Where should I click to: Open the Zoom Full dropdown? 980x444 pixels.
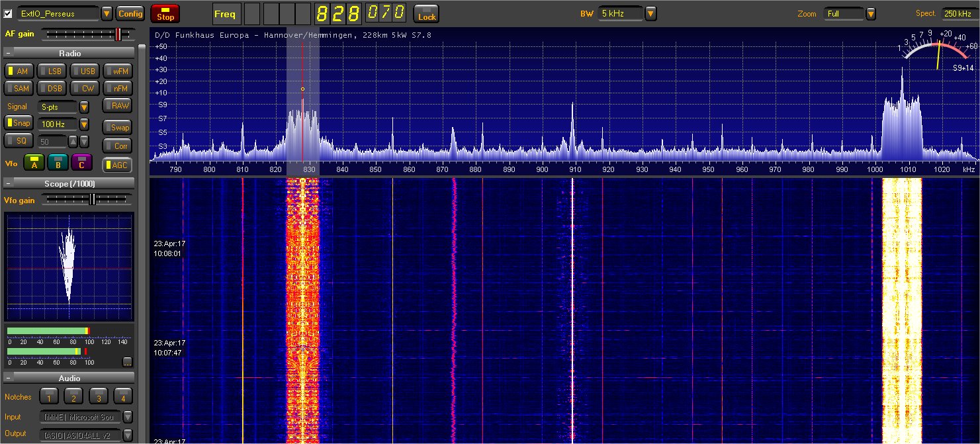[871, 14]
